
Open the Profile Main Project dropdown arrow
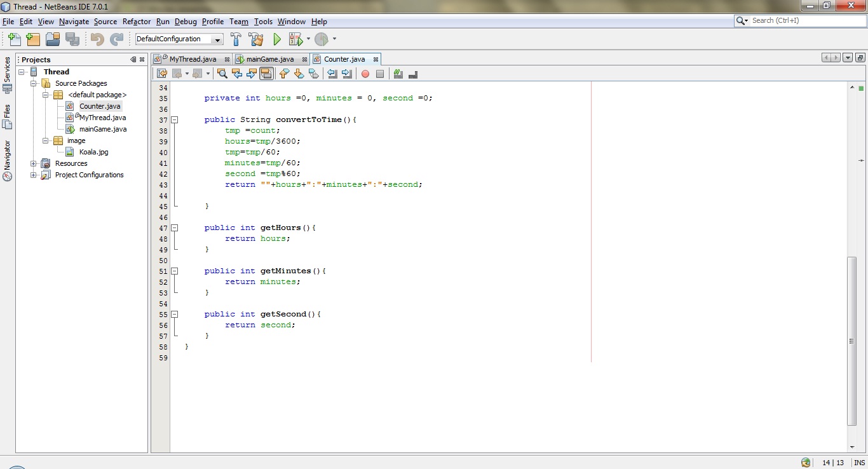point(334,39)
